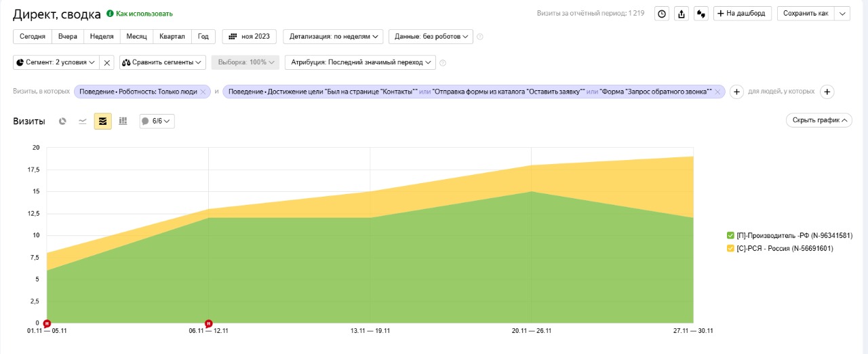The image size is (868, 354).
Task: Toggle the РСЯ - Россия series checkbox
Action: tap(730, 248)
